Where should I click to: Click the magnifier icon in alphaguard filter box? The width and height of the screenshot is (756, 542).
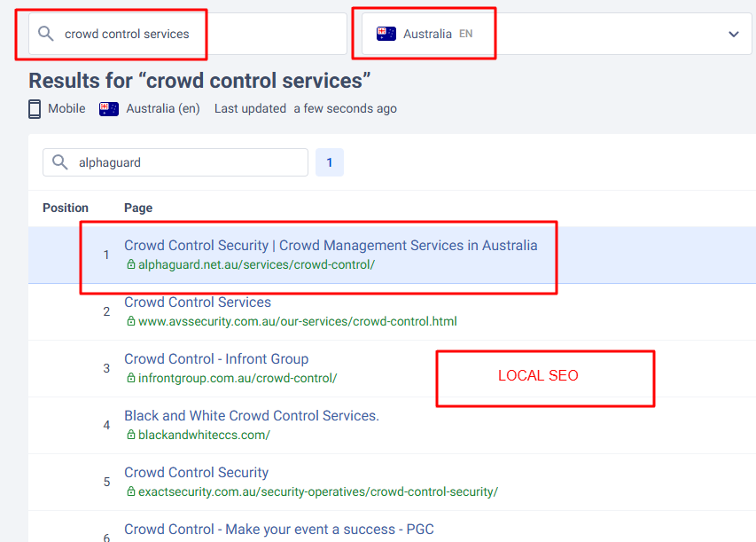tap(59, 162)
